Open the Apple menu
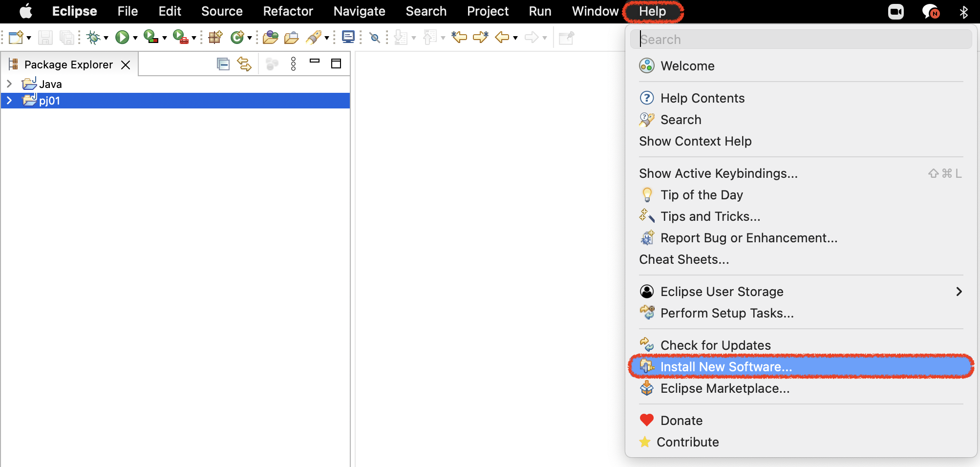The width and height of the screenshot is (980, 467). [26, 11]
